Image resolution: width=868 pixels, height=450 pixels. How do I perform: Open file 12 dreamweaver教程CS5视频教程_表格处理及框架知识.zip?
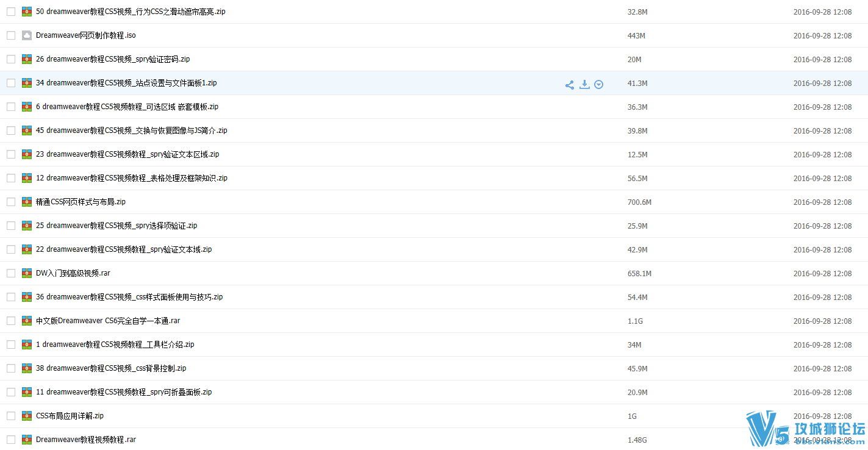click(x=132, y=178)
